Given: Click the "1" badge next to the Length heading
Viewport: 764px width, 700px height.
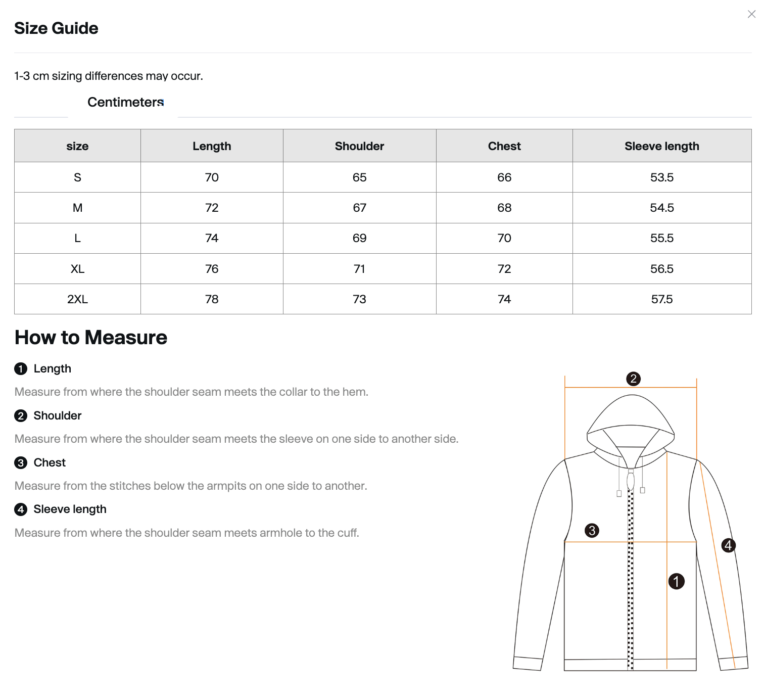Looking at the screenshot, I should pos(20,369).
